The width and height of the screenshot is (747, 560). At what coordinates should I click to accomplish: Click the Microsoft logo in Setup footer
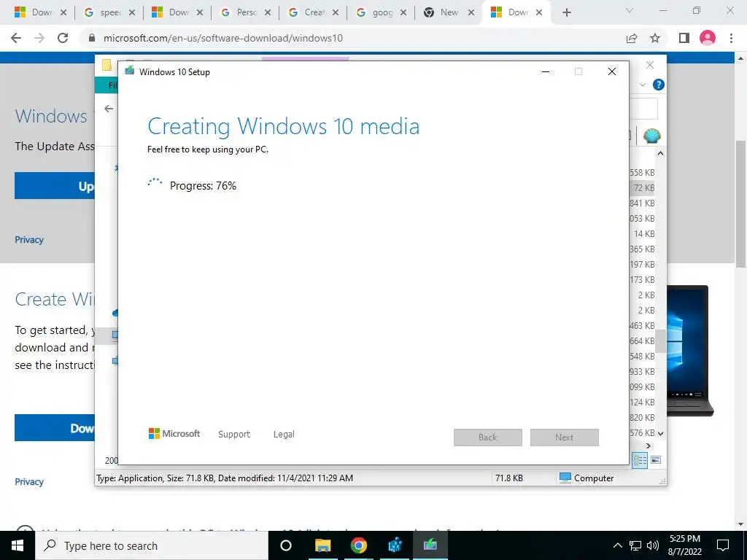174,433
